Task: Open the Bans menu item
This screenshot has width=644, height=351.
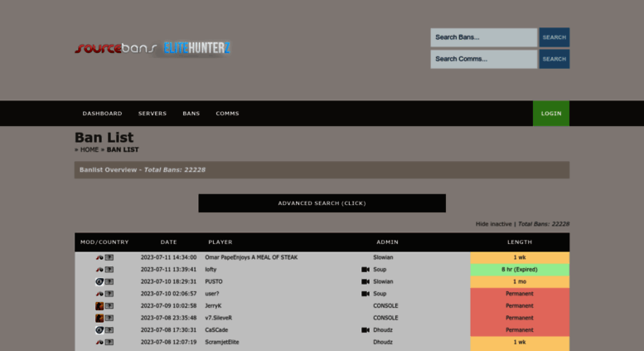Action: tap(191, 114)
